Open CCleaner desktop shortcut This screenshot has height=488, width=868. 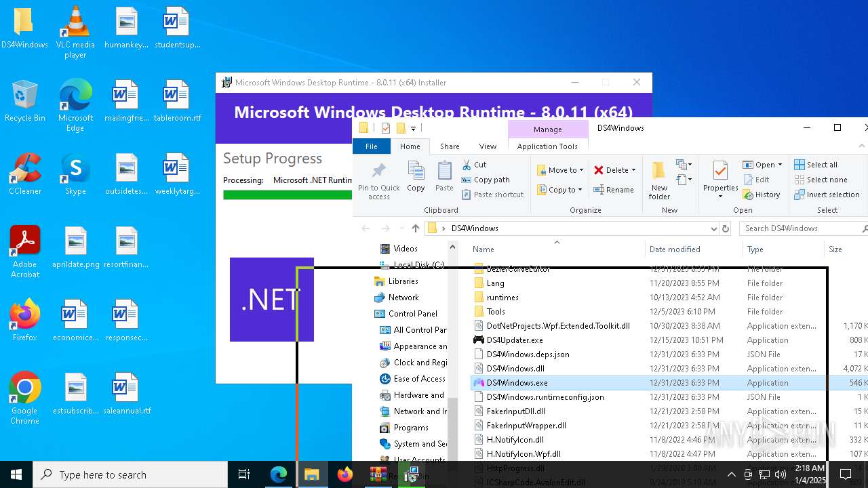25,175
